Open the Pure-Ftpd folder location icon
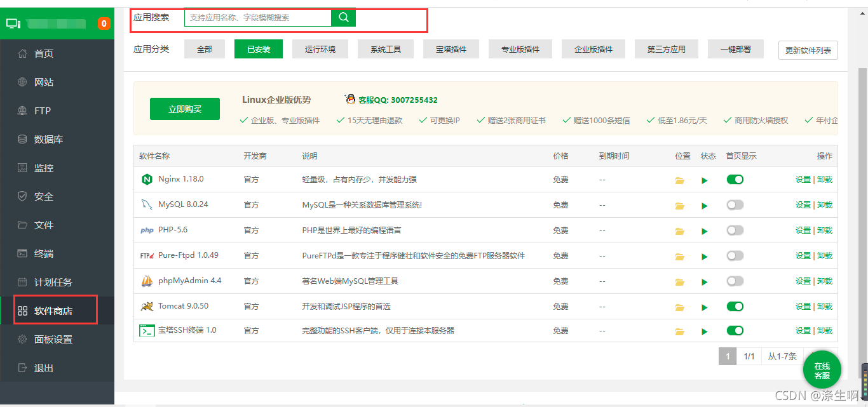Screen dimensions: 868x407 (x=680, y=257)
